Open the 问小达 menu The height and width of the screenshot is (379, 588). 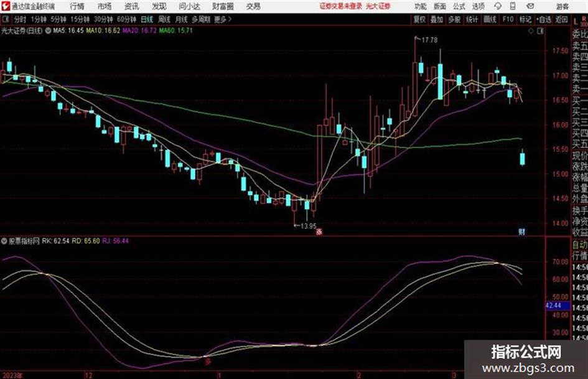[189, 6]
